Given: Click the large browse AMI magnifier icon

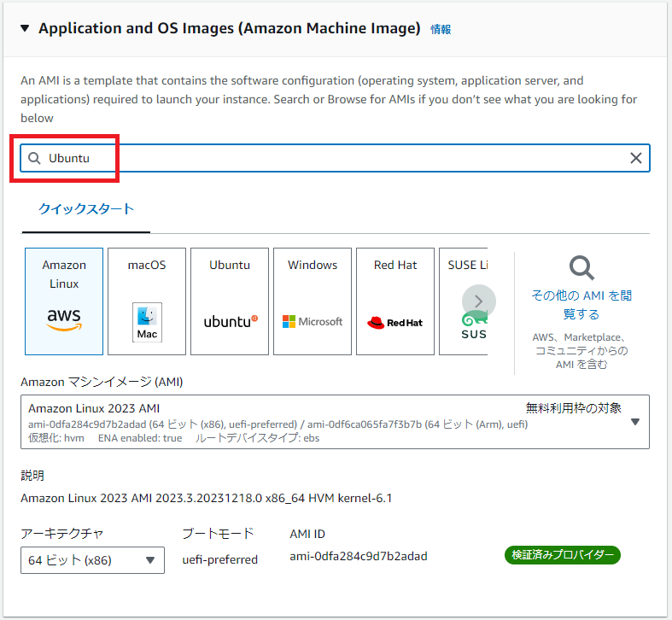Looking at the screenshot, I should click(x=581, y=268).
